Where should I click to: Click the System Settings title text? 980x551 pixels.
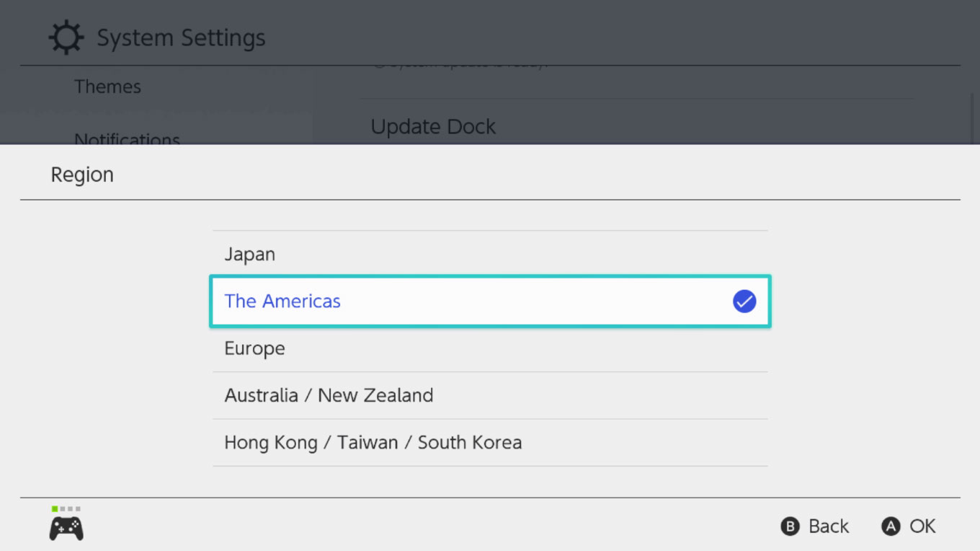[x=181, y=37]
